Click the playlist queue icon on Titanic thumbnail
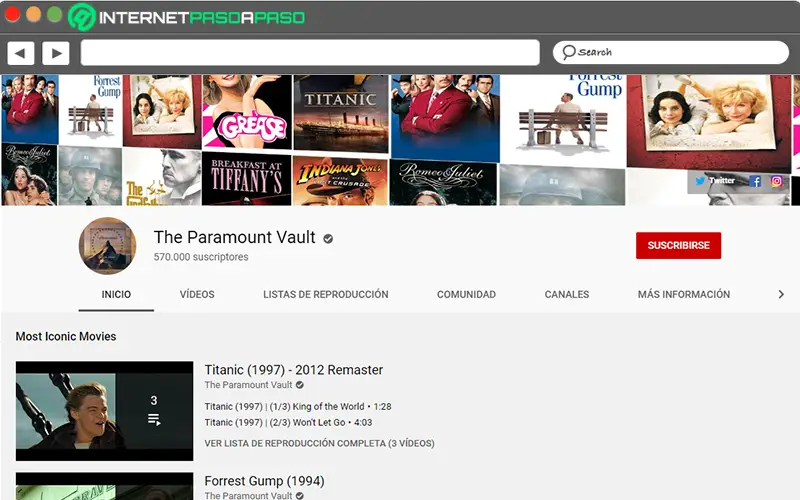The height and width of the screenshot is (500, 800). (154, 419)
